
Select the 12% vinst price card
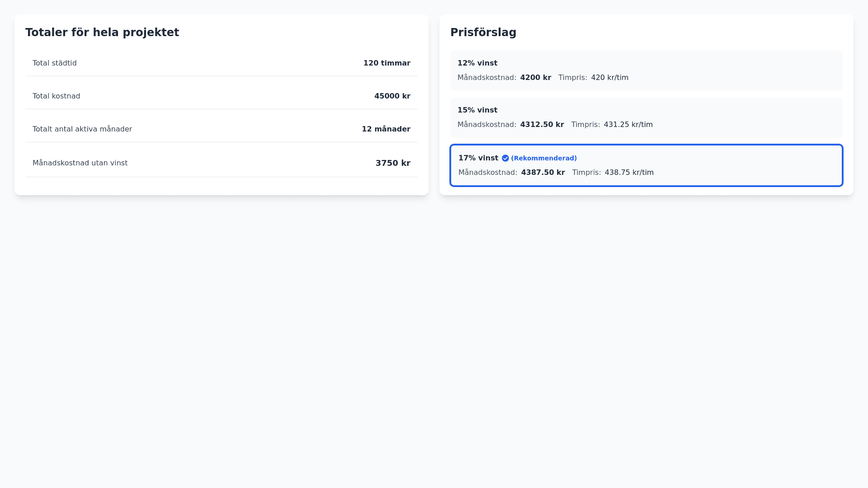point(646,70)
